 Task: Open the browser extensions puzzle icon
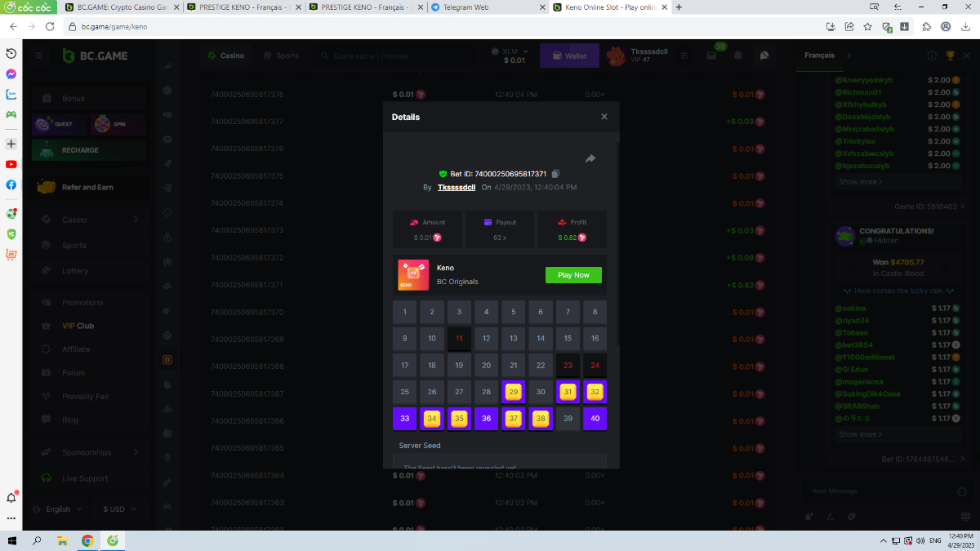pos(926,26)
